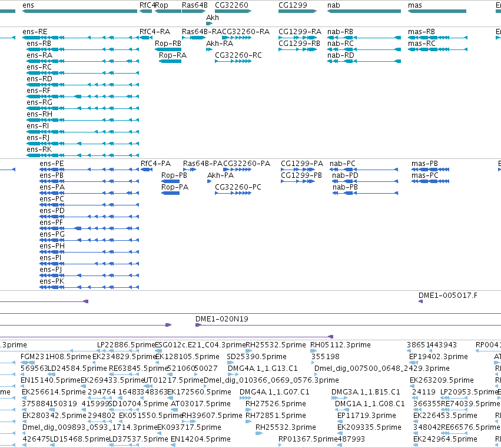Select transcript Ras64B-RA
501x448 pixels.
[x=194, y=38]
